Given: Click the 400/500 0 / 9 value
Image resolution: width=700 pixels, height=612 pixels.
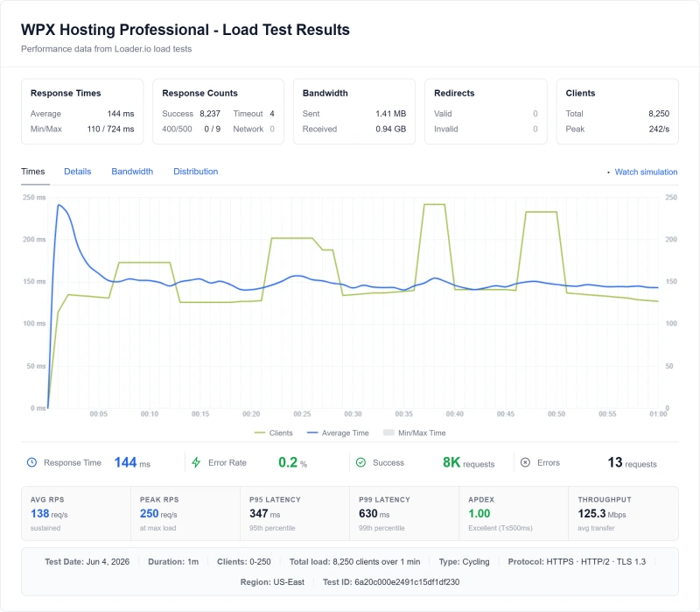Looking at the screenshot, I should click(x=213, y=129).
